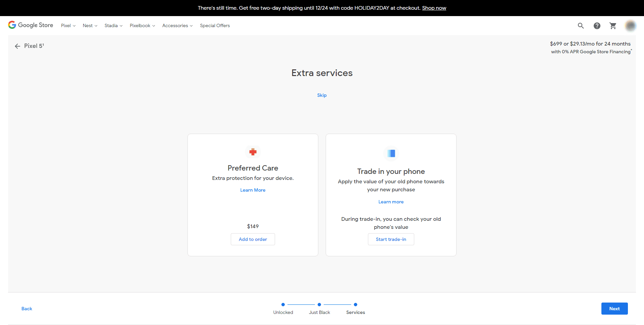Click the Shop now link in the banner

click(x=434, y=8)
